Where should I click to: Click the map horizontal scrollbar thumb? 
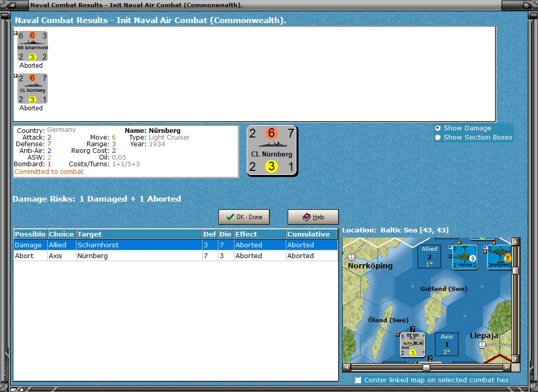[x=426, y=367]
